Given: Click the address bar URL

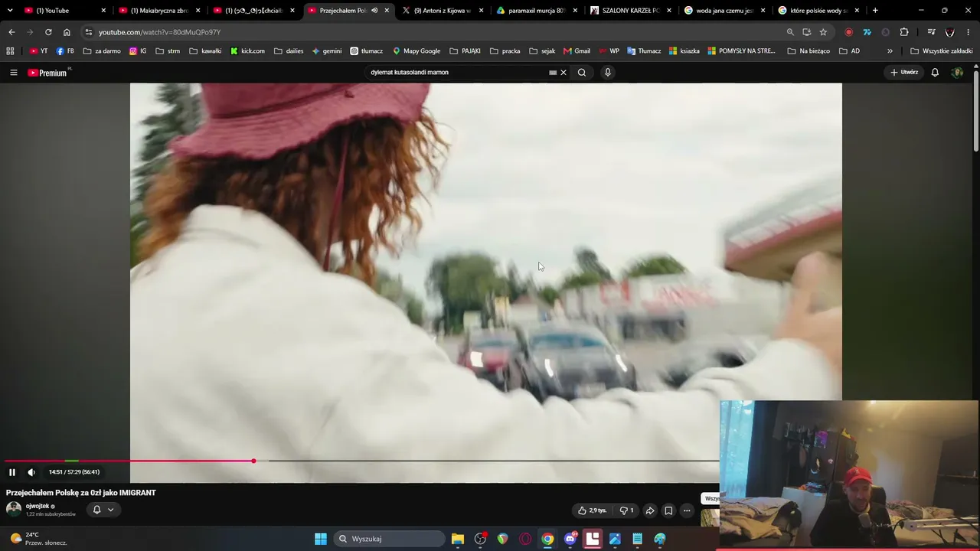Looking at the screenshot, I should (x=159, y=32).
